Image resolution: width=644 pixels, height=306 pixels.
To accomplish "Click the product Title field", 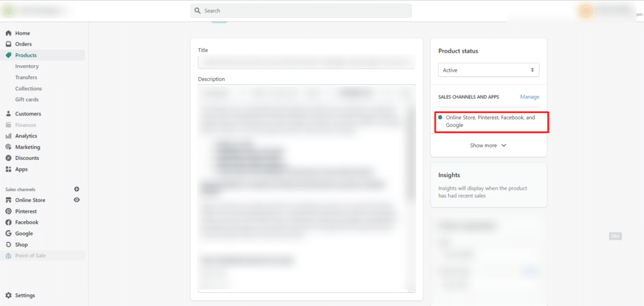I will pyautogui.click(x=306, y=62).
